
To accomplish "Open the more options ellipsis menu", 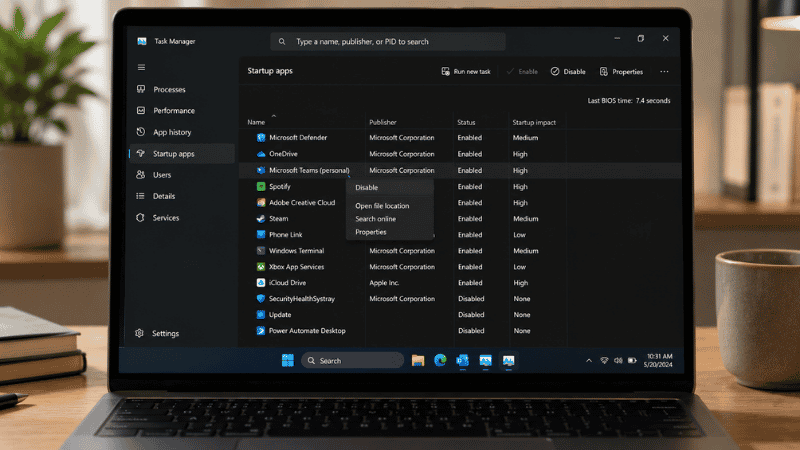I will coord(664,71).
